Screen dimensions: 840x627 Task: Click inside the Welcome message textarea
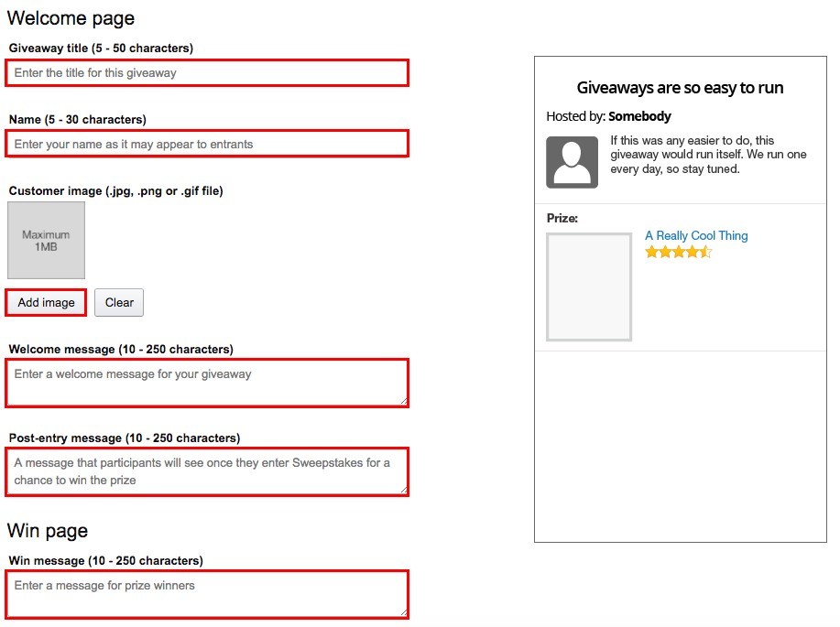tap(207, 383)
